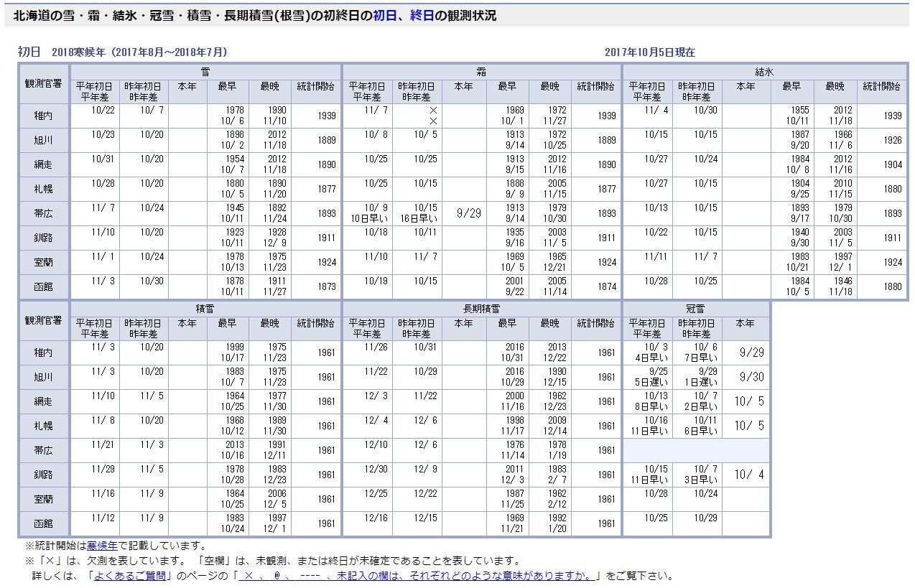Click the 10/29 last-year 冠雪 date for 函館

click(705, 518)
